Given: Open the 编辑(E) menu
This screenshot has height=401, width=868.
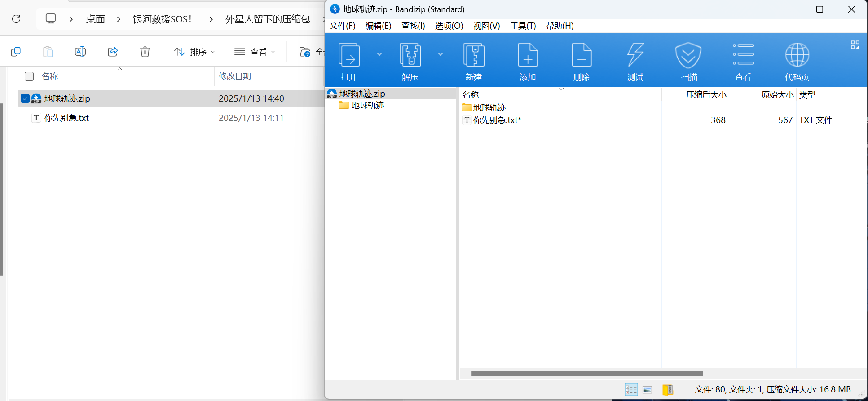Looking at the screenshot, I should point(379,26).
